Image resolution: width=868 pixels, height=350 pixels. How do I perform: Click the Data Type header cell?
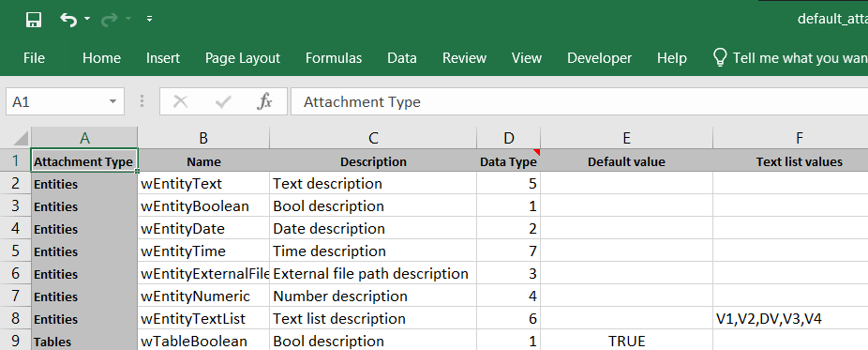coord(509,161)
